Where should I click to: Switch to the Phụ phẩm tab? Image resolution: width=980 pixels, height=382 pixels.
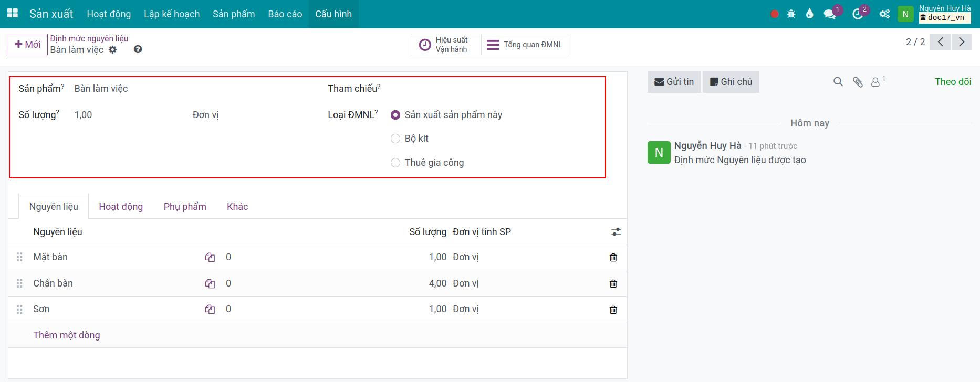click(x=185, y=207)
